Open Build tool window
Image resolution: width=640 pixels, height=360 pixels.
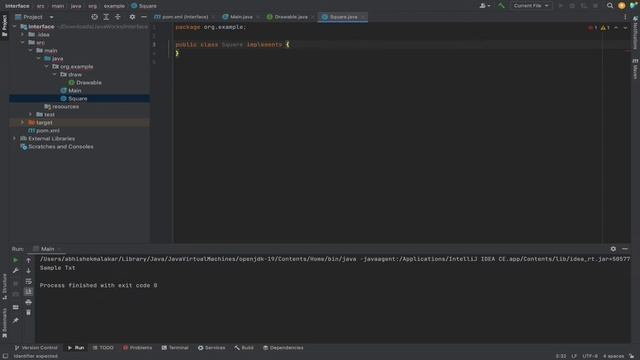(x=244, y=348)
